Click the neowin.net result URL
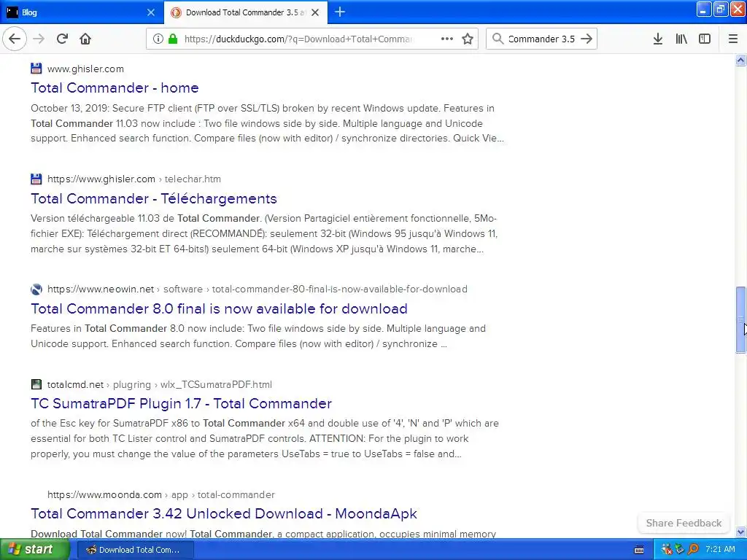The width and height of the screenshot is (747, 560). tap(258, 289)
